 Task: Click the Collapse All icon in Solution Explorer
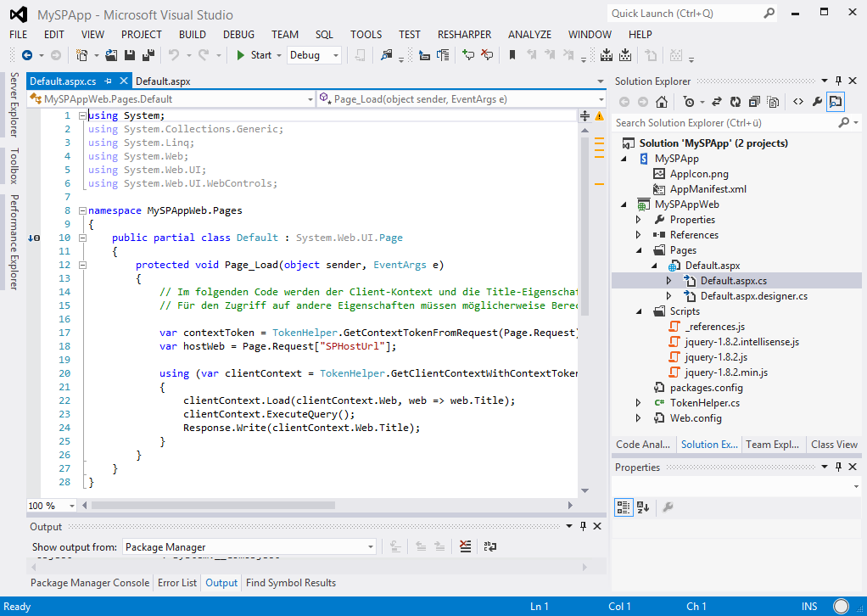click(753, 102)
